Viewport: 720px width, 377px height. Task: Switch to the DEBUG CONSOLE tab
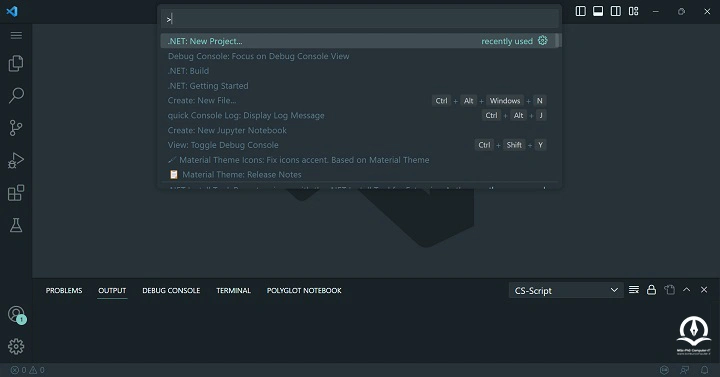click(x=171, y=290)
